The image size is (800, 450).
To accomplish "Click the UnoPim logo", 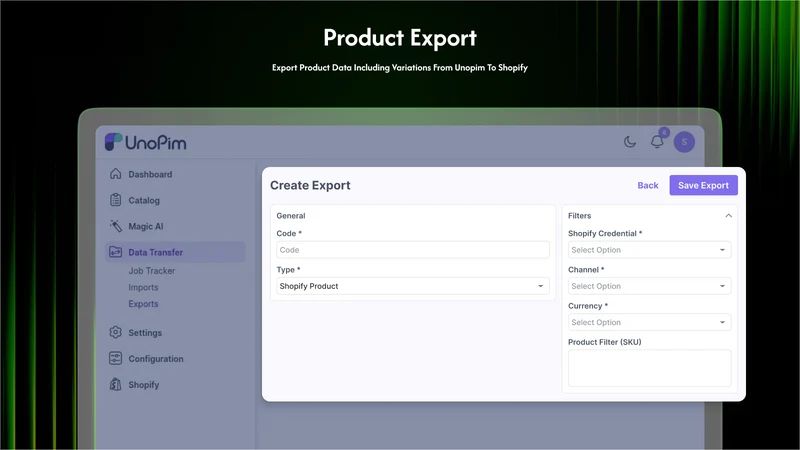I will [145, 142].
